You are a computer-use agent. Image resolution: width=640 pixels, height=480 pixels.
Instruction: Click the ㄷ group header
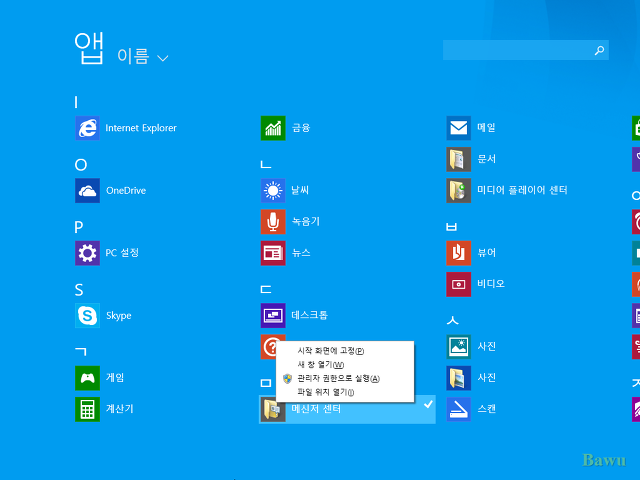click(x=266, y=289)
